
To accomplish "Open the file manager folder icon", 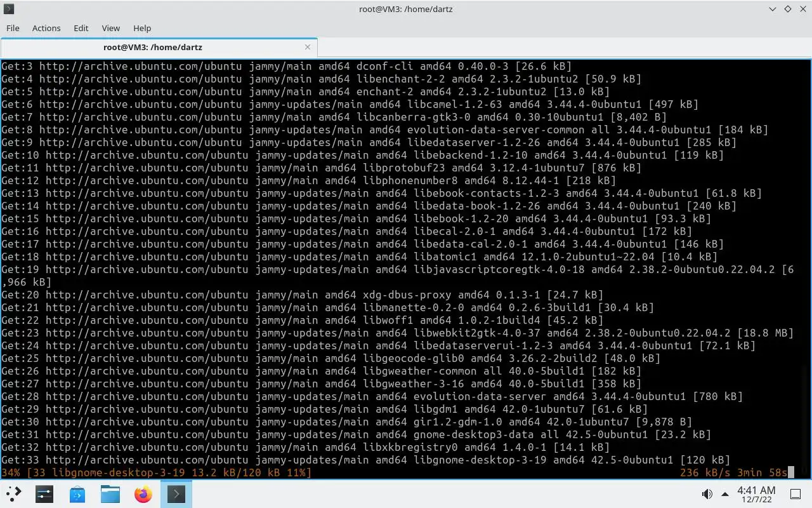I will 110,493.
